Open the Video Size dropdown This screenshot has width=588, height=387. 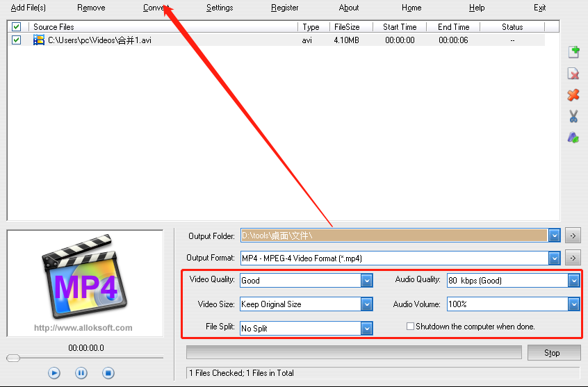point(367,304)
